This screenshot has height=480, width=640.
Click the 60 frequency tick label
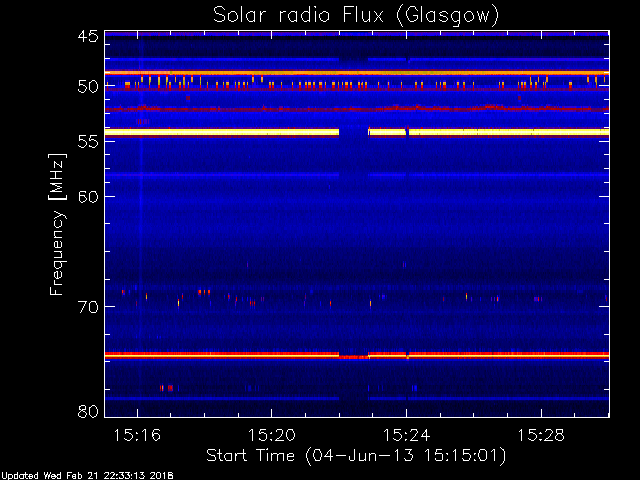coord(88,196)
